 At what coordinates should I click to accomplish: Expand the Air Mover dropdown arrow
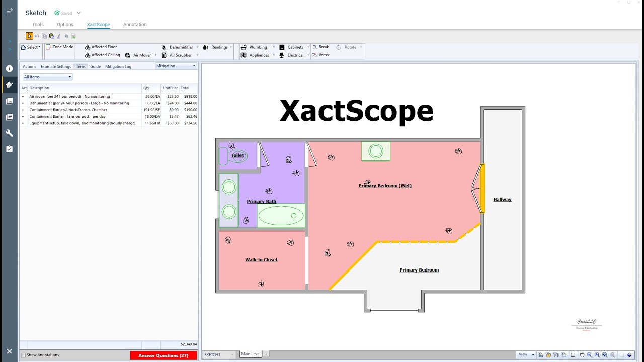tap(156, 55)
